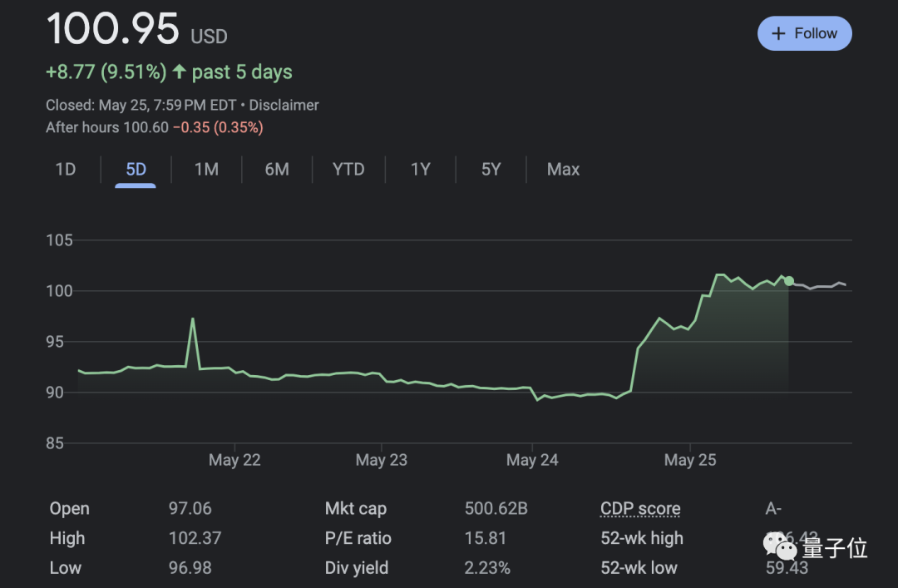The image size is (898, 588).
Task: Open the Disclaimer link
Action: coord(284,106)
